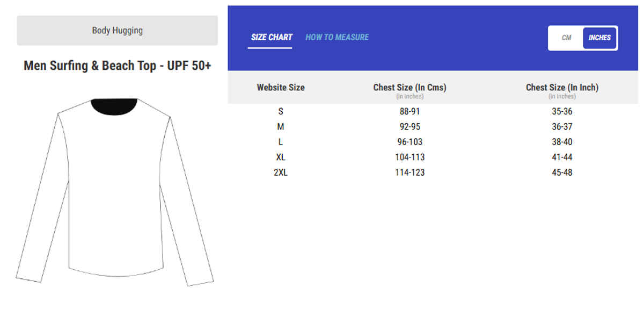Click the 36-37 inch chest value
This screenshot has width=644, height=316.
tap(562, 127)
